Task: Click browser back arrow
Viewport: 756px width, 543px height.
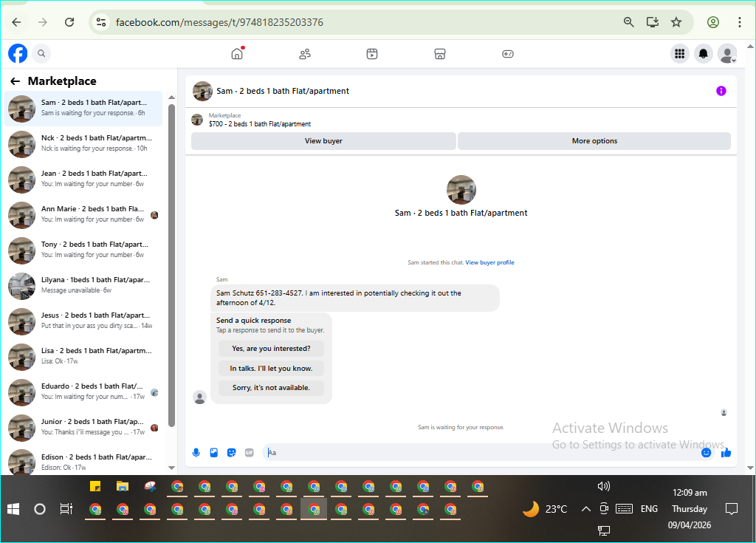Action: 16,22
